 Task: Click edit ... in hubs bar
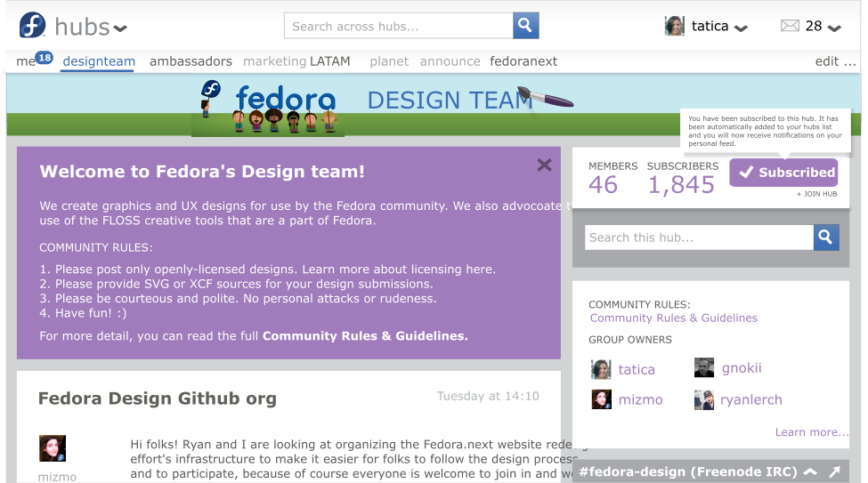835,61
